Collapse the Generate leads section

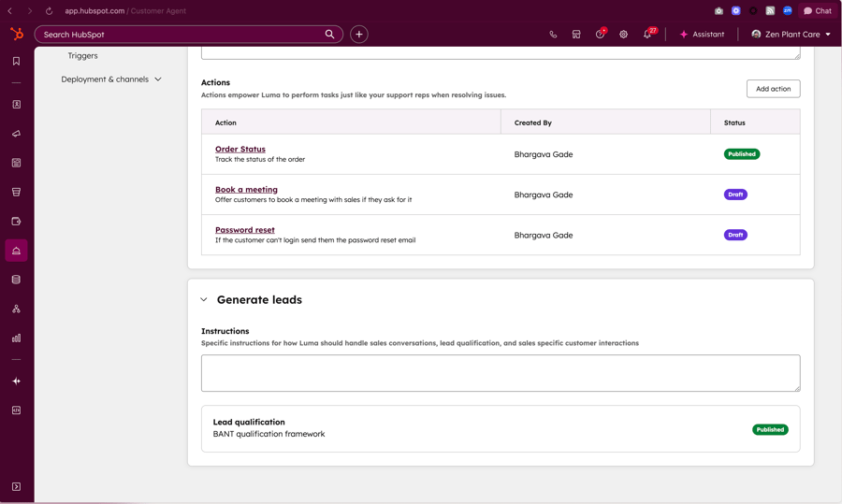click(x=204, y=300)
